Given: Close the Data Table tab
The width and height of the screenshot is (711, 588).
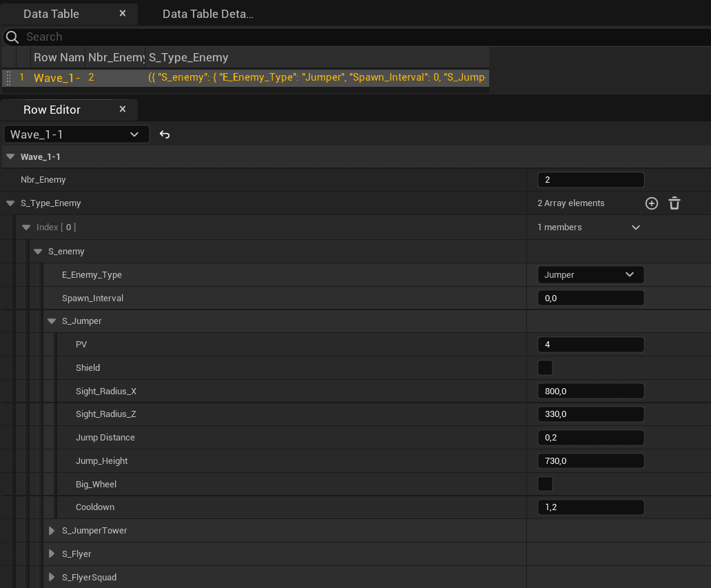Looking at the screenshot, I should pyautogui.click(x=123, y=14).
